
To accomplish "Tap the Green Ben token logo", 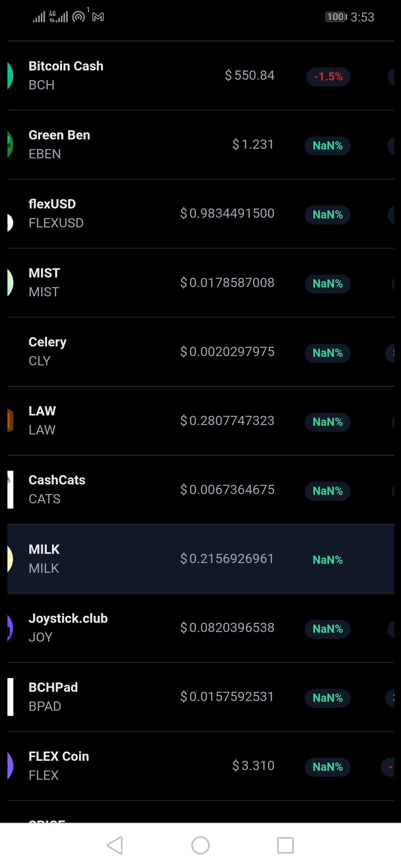I will [10, 145].
